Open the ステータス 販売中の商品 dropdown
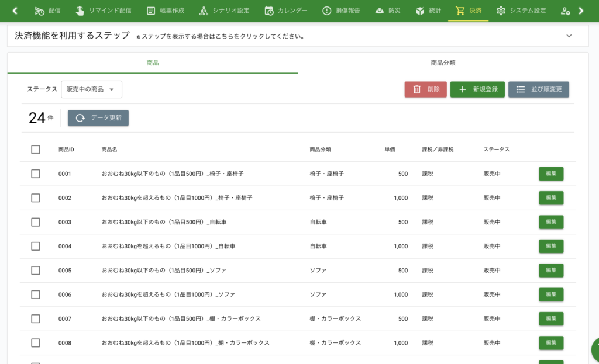 (91, 89)
